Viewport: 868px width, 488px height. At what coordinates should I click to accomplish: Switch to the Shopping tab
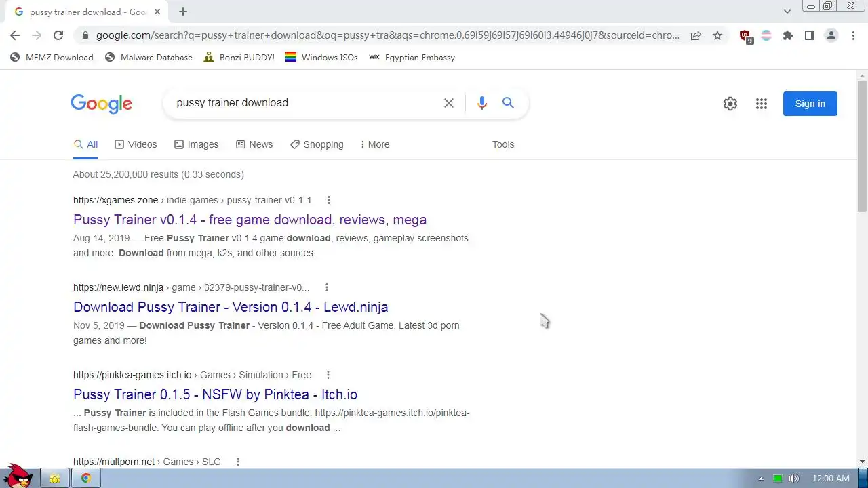point(317,144)
